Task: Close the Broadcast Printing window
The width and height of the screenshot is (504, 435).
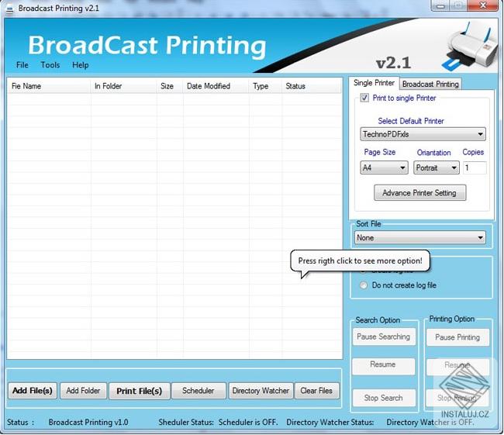Action: tap(483, 5)
